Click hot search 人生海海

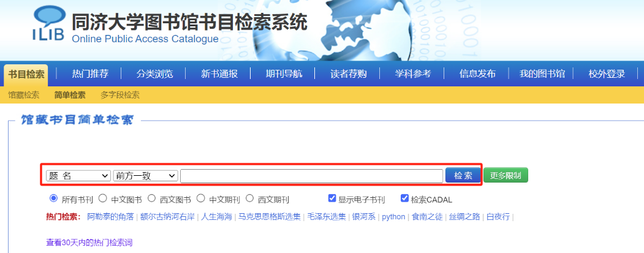(216, 217)
